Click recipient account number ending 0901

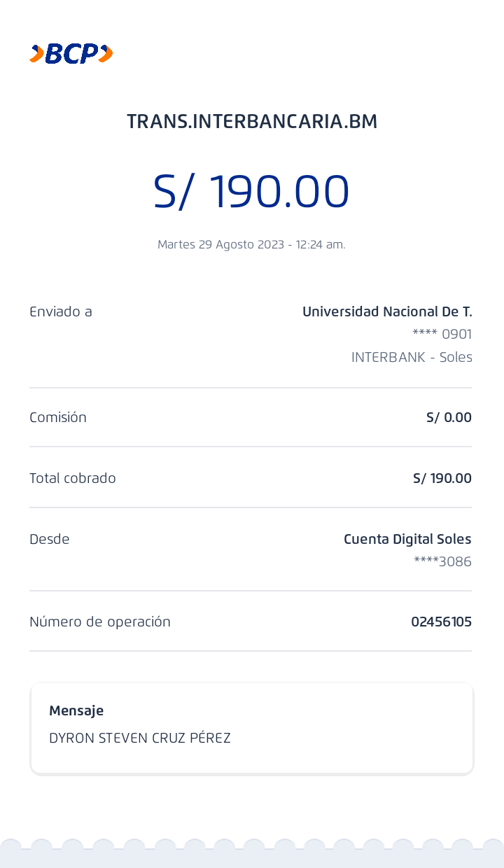tap(442, 335)
